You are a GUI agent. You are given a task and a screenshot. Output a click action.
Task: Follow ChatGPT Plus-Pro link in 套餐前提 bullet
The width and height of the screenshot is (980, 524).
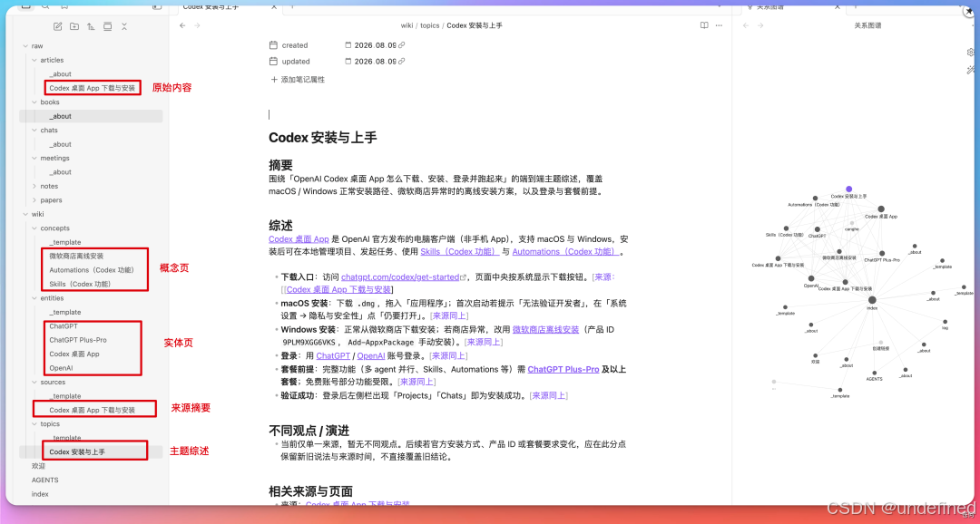(563, 369)
